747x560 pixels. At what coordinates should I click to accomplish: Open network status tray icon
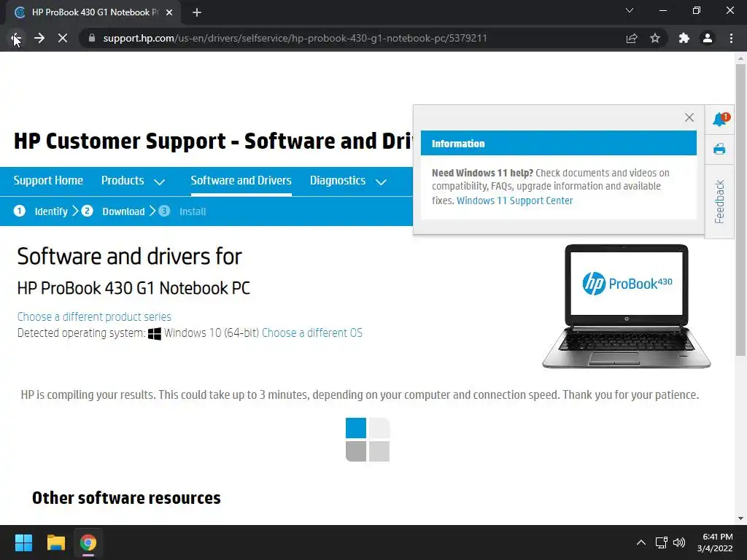click(661, 542)
